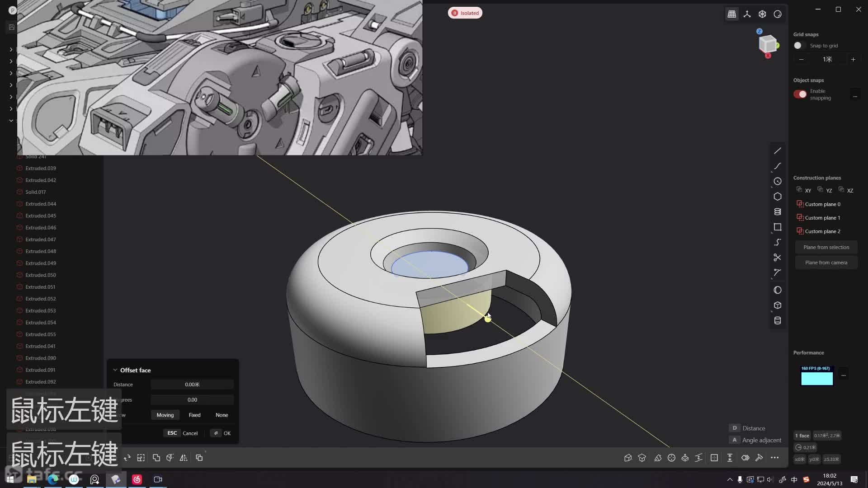Click the rotate tool in bottom toolbar
868x488 pixels.
127,458
